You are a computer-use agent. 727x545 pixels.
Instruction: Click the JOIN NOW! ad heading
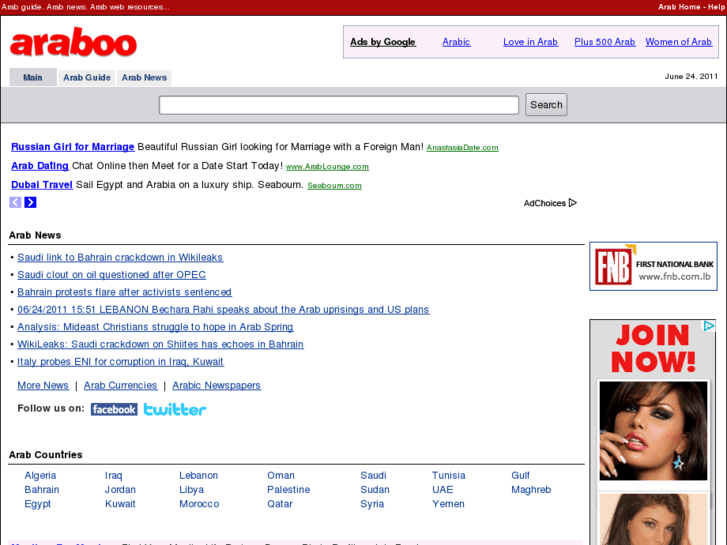[x=653, y=348]
